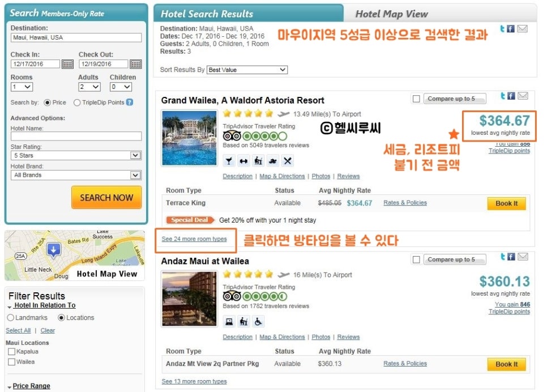The image size is (547, 392).
Task: Click Grand Wailea TripAdvisor owl logo
Action: [232, 136]
